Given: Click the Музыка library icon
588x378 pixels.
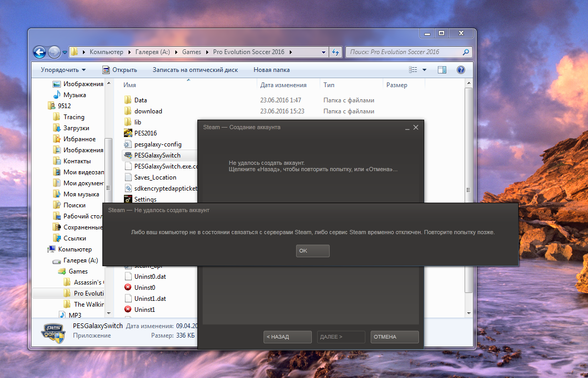Looking at the screenshot, I should pyautogui.click(x=57, y=95).
